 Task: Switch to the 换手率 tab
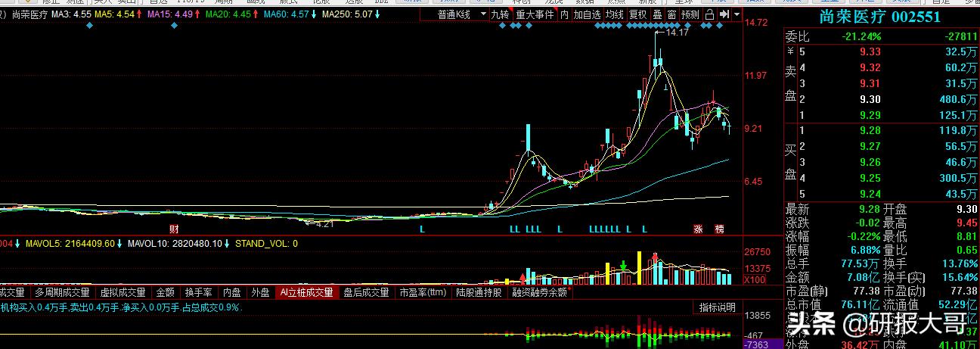click(199, 292)
